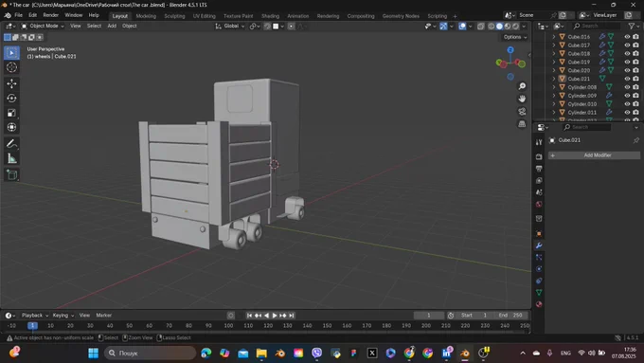Switch to the Modeling workspace tab
This screenshot has width=644, height=363.
point(146,16)
